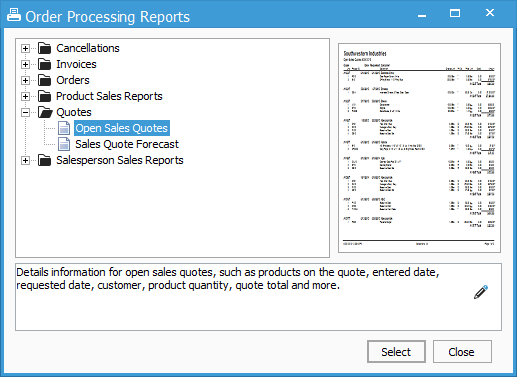
Task: Expand the Product Sales Reports node
Action: point(25,96)
